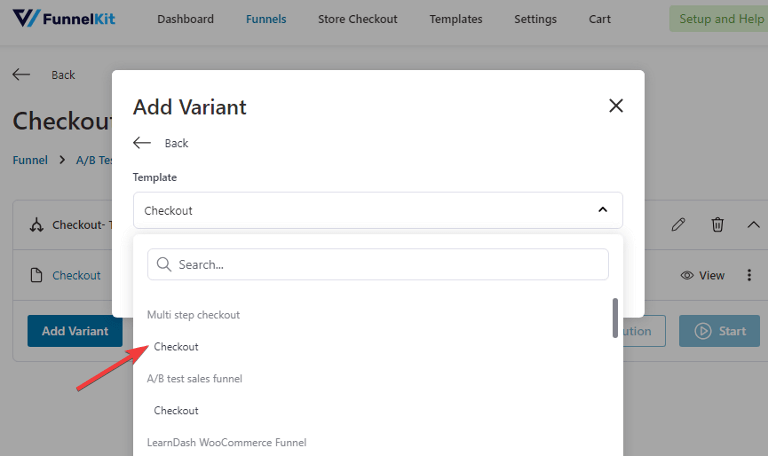Click the back arrow in Add Variant dialog
This screenshot has width=768, height=456.
click(142, 143)
